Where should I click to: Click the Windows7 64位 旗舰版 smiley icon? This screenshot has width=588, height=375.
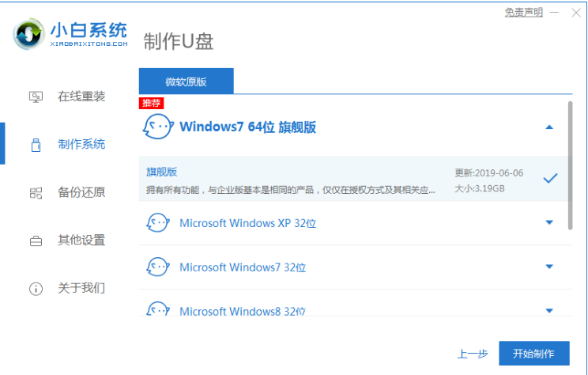point(157,127)
